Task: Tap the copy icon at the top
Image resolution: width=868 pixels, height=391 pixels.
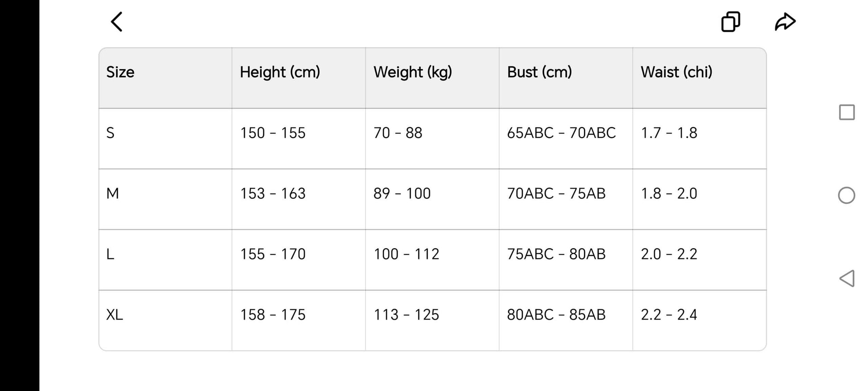Action: tap(731, 22)
